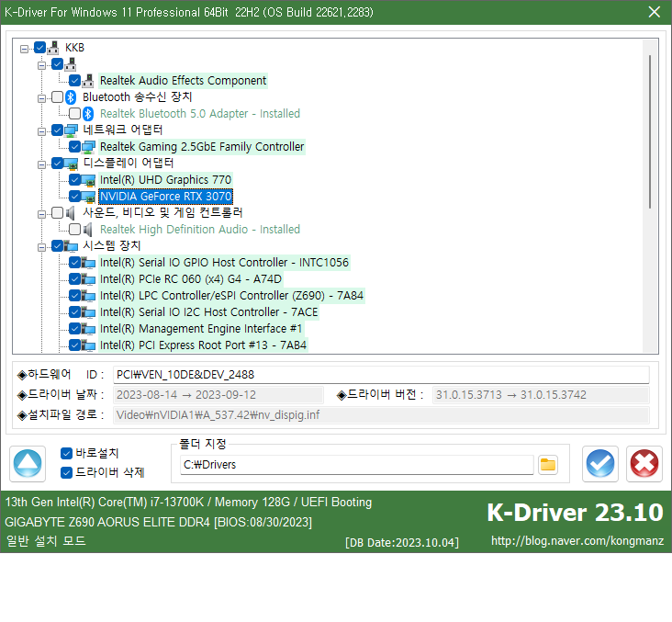Select Realtek High Definition Audio - Installed
This screenshot has height=622, width=672.
[200, 230]
